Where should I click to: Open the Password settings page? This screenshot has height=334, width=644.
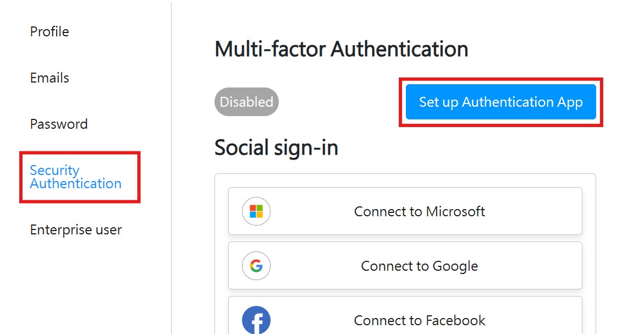[x=59, y=124]
